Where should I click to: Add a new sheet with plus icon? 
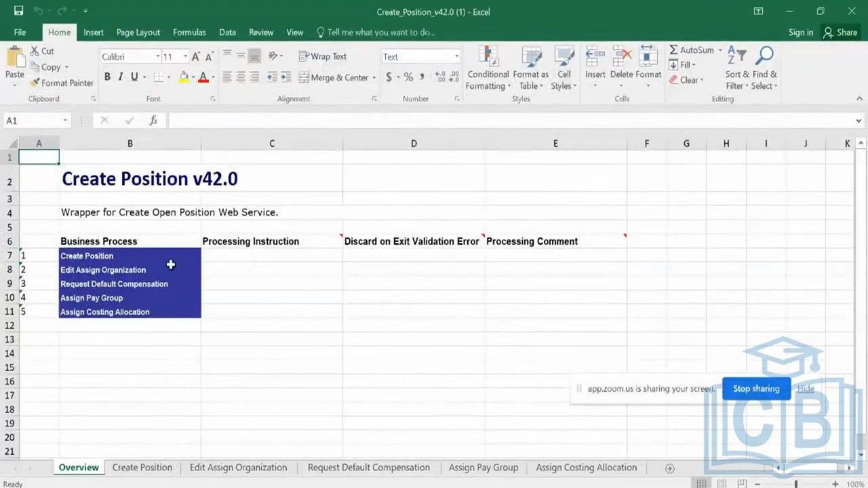[669, 468]
